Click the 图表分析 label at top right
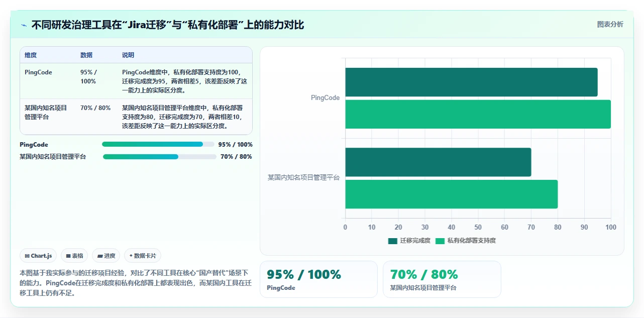Image resolution: width=644 pixels, height=318 pixels. coord(610,24)
